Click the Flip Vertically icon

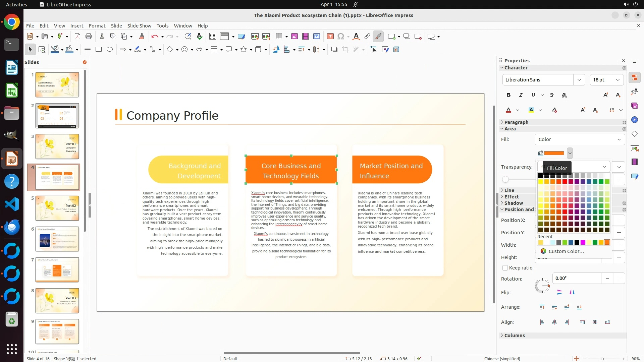point(559,292)
